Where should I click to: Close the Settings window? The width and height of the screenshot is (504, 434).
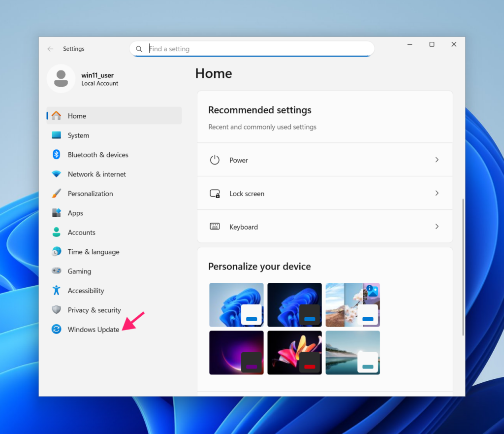click(454, 44)
